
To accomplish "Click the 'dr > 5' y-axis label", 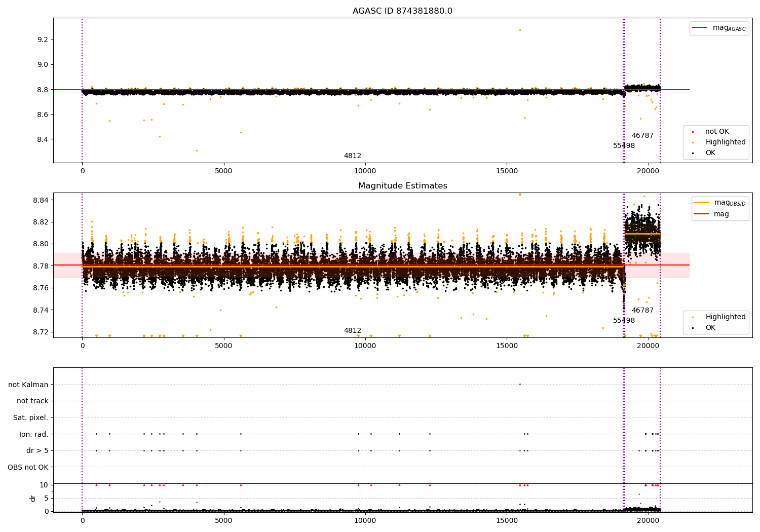I will pyautogui.click(x=37, y=451).
